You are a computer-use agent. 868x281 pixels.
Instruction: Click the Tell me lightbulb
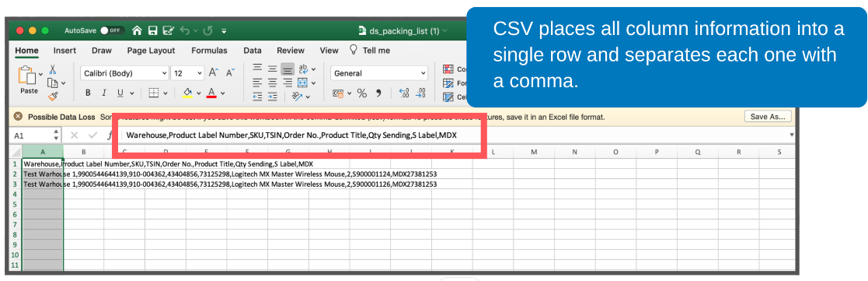point(353,50)
